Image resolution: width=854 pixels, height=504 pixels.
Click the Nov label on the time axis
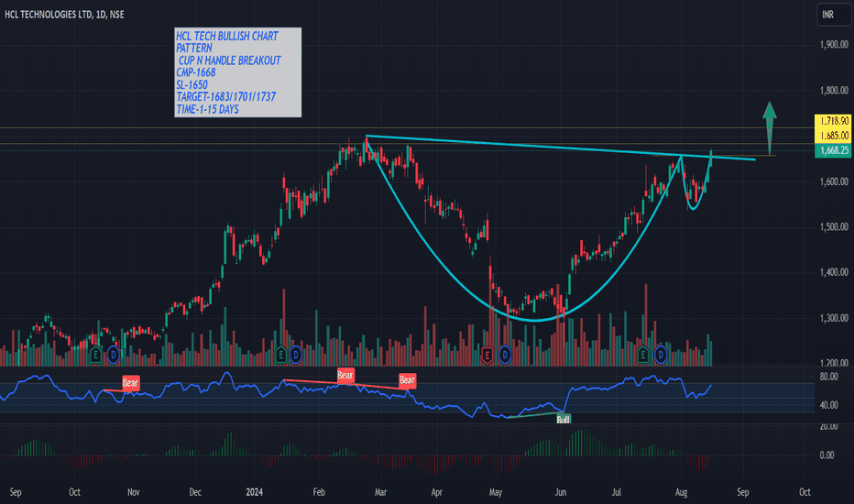[134, 492]
